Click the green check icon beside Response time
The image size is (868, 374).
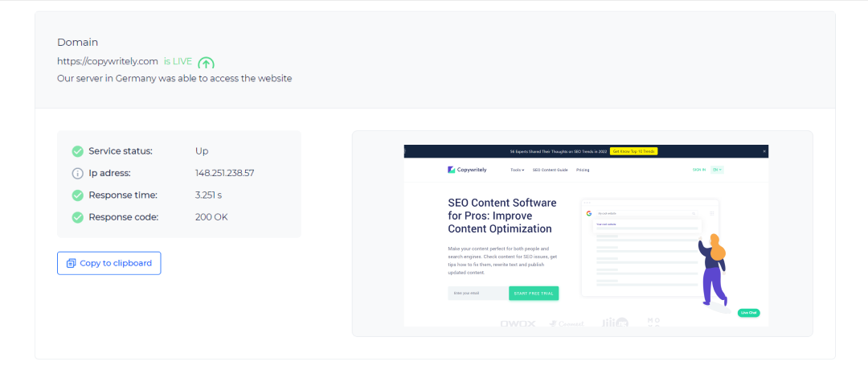point(77,195)
